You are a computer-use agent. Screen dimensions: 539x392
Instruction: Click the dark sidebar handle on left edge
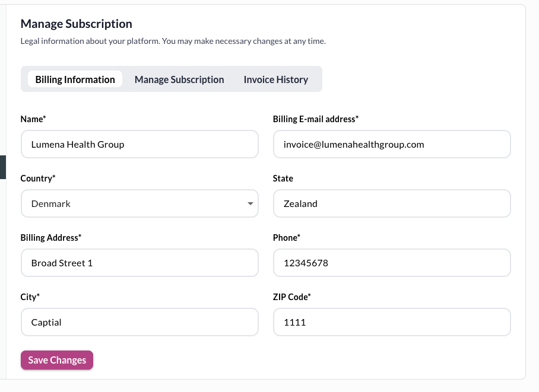tap(2, 167)
